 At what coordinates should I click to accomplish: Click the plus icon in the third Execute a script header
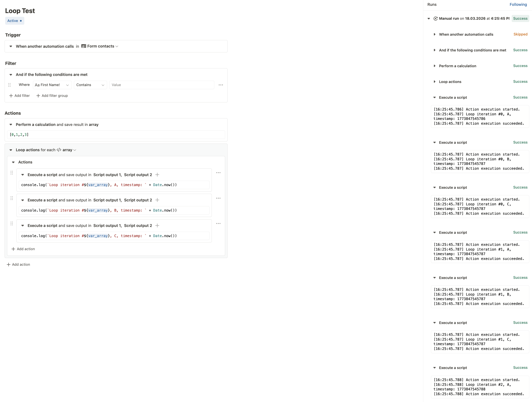(x=157, y=225)
